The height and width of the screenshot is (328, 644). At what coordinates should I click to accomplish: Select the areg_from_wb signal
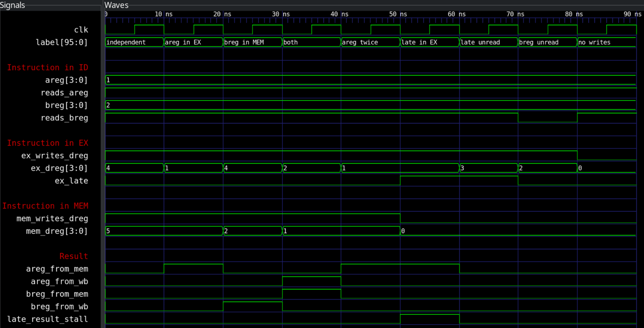[x=59, y=281]
